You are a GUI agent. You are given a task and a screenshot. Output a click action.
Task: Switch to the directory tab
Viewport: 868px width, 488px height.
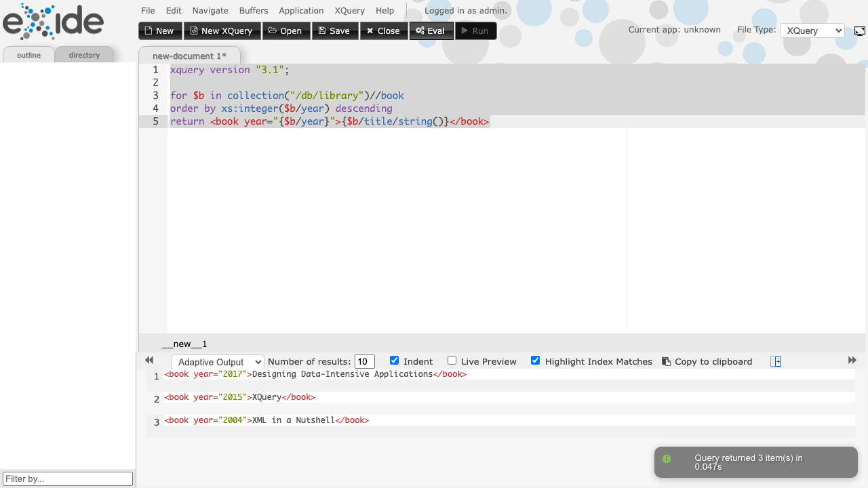coord(84,55)
